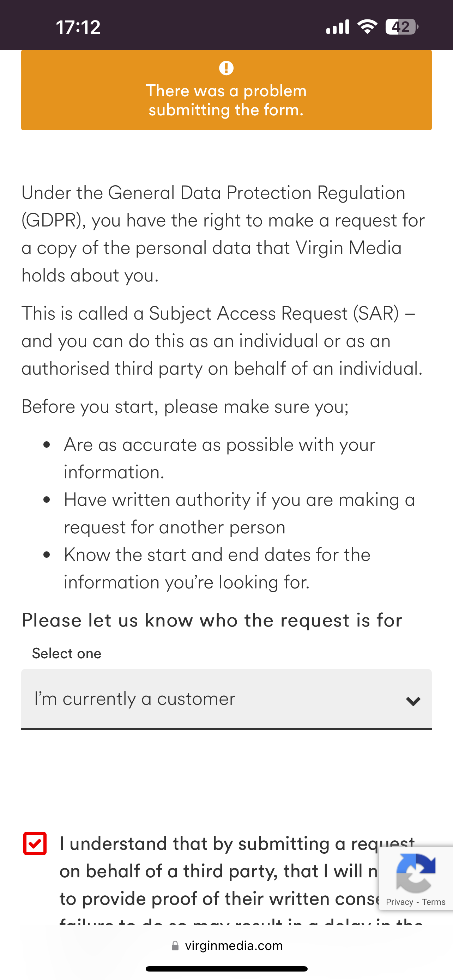Click the "I understand that by submitting" label text
453x980 pixels.
(217, 871)
